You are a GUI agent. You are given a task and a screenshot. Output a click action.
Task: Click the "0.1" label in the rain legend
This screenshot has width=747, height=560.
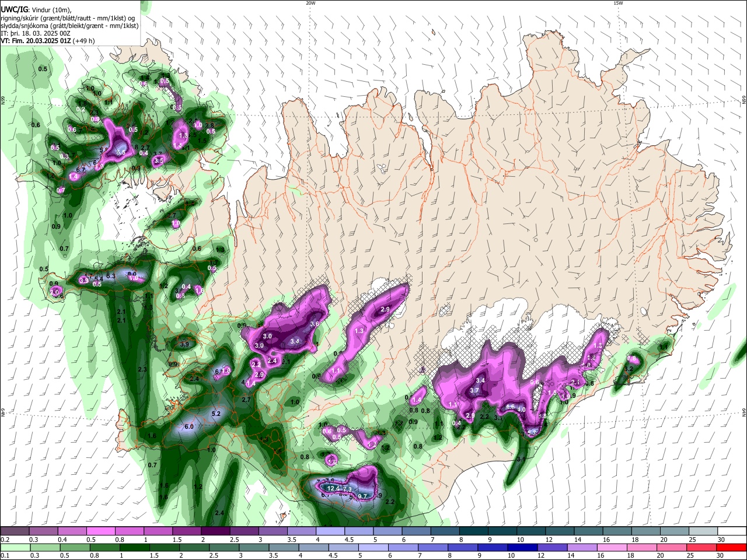click(5, 555)
